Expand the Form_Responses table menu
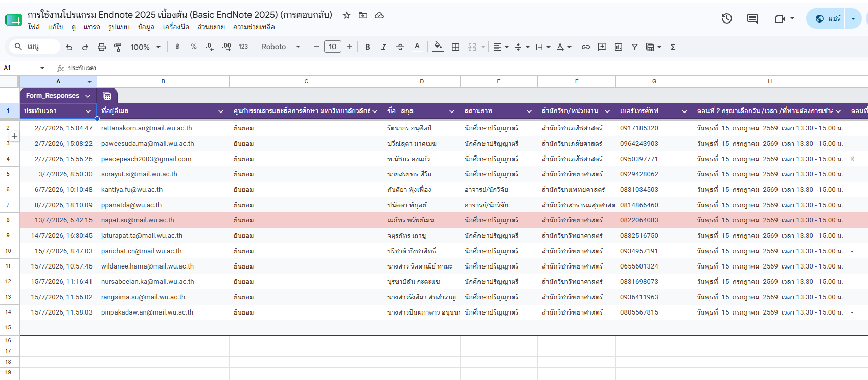 click(x=88, y=96)
